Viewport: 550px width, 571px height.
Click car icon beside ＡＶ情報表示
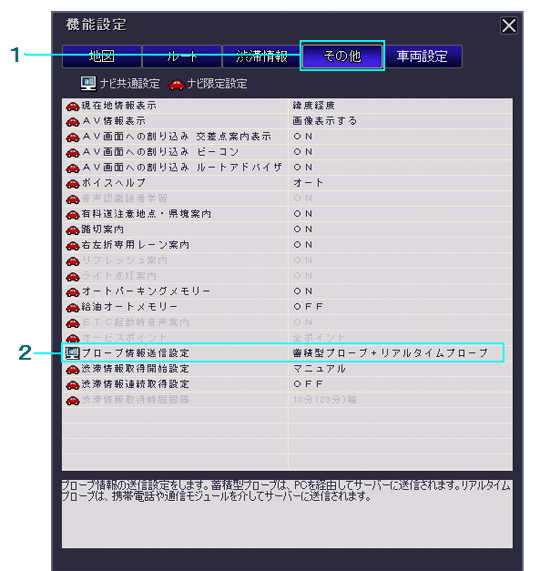[x=72, y=122]
